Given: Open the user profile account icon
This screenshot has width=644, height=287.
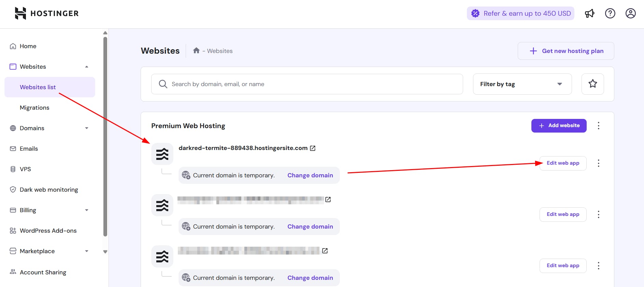Looking at the screenshot, I should click(630, 13).
